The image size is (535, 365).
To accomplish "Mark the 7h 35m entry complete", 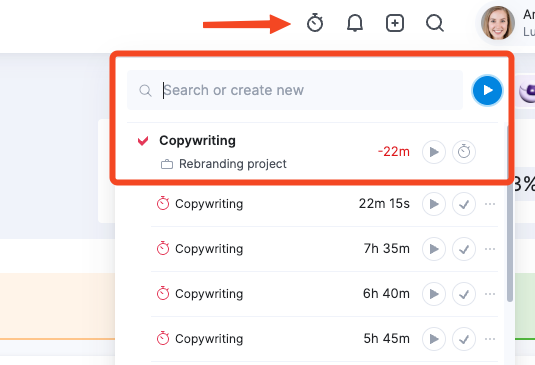I will 464,249.
